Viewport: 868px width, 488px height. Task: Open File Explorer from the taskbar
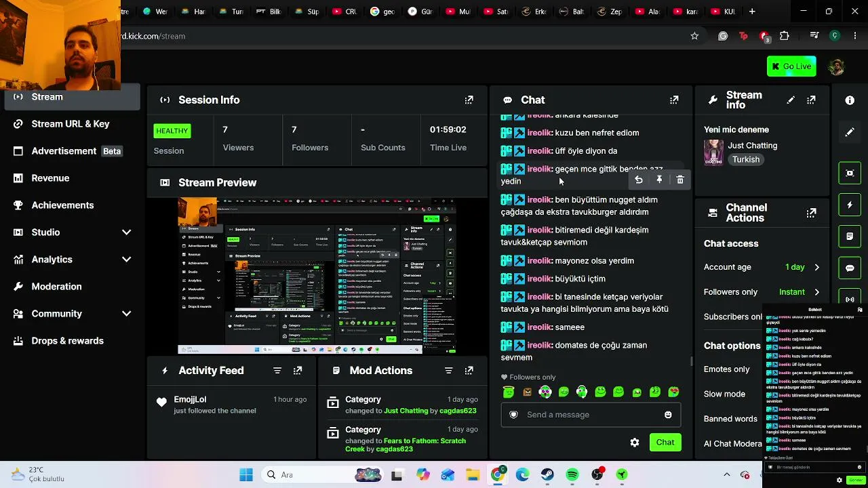pyautogui.click(x=472, y=475)
